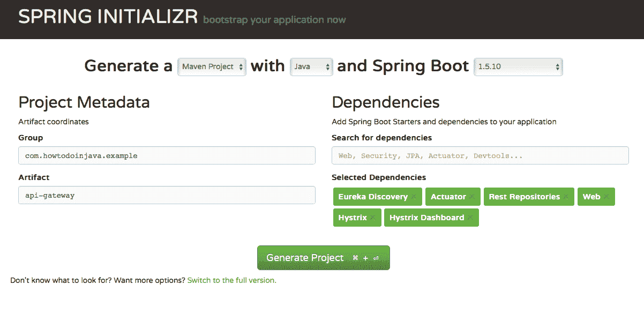Remove the Actuator dependency x icon
644x314 pixels.
(472, 197)
